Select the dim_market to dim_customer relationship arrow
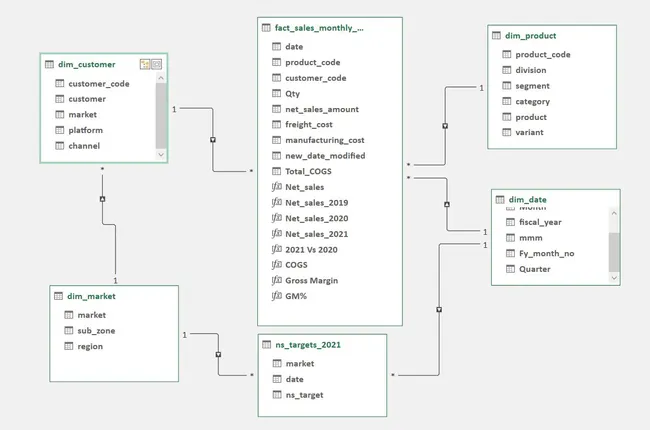650x430 pixels. [x=102, y=199]
